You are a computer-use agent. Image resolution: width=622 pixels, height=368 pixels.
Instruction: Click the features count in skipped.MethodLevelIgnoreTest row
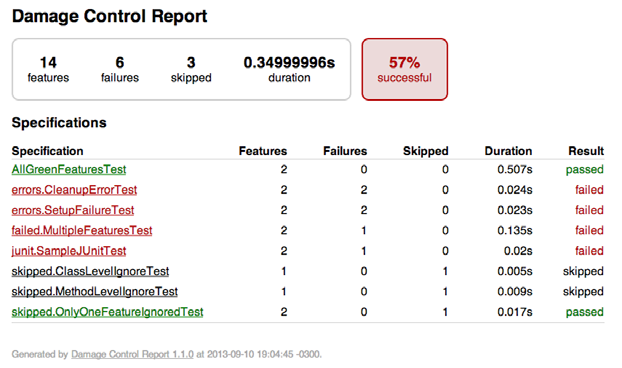pyautogui.click(x=284, y=291)
